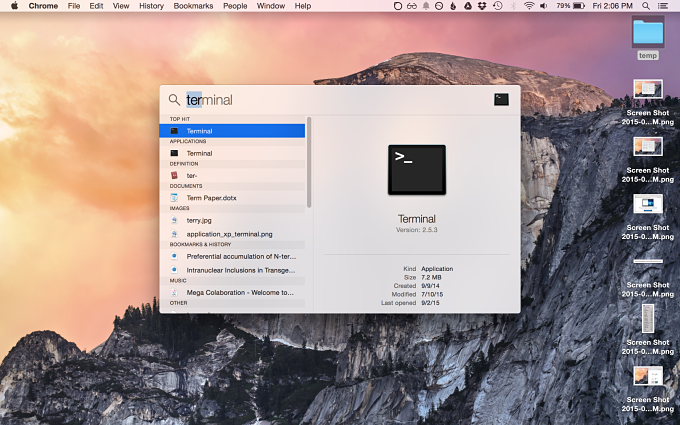Image resolution: width=680 pixels, height=425 pixels.
Task: Click the image icon beside terry.jpg
Action: click(x=174, y=220)
